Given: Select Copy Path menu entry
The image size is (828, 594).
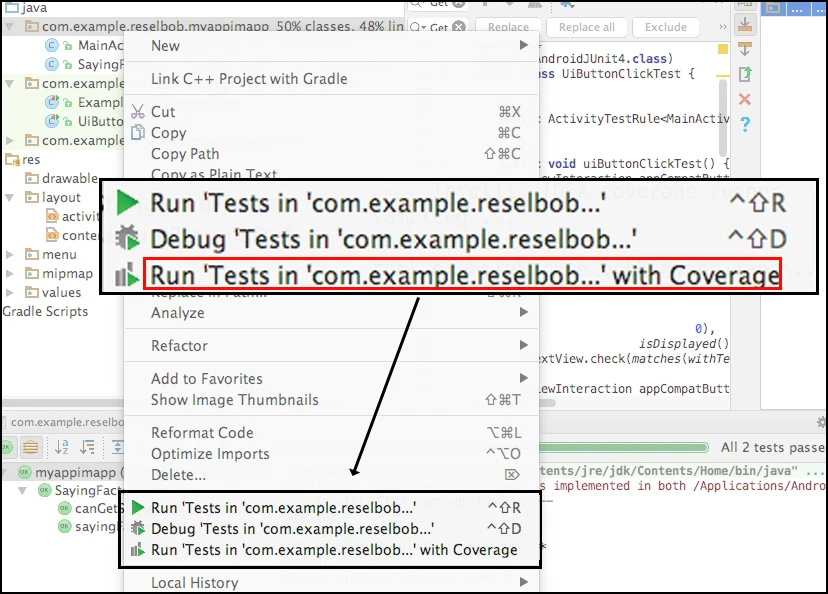Looking at the screenshot, I should coord(331,154).
